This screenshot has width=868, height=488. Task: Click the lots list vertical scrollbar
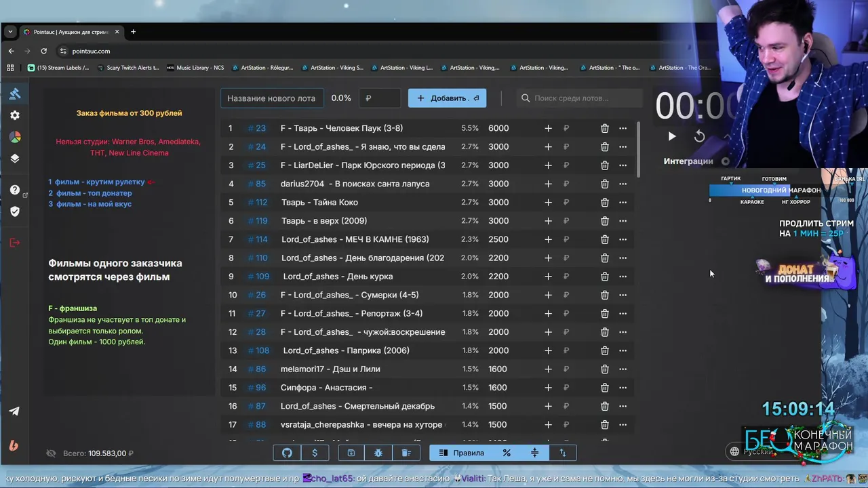pos(637,150)
